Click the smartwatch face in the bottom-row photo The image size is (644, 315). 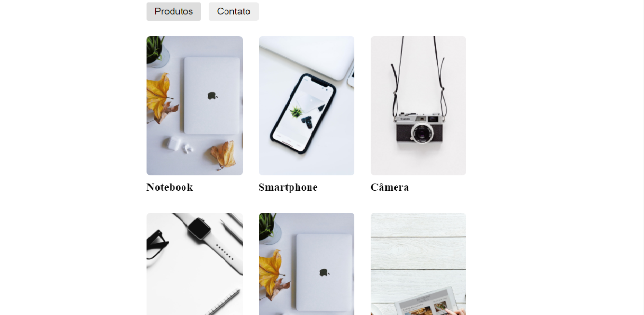(x=200, y=229)
